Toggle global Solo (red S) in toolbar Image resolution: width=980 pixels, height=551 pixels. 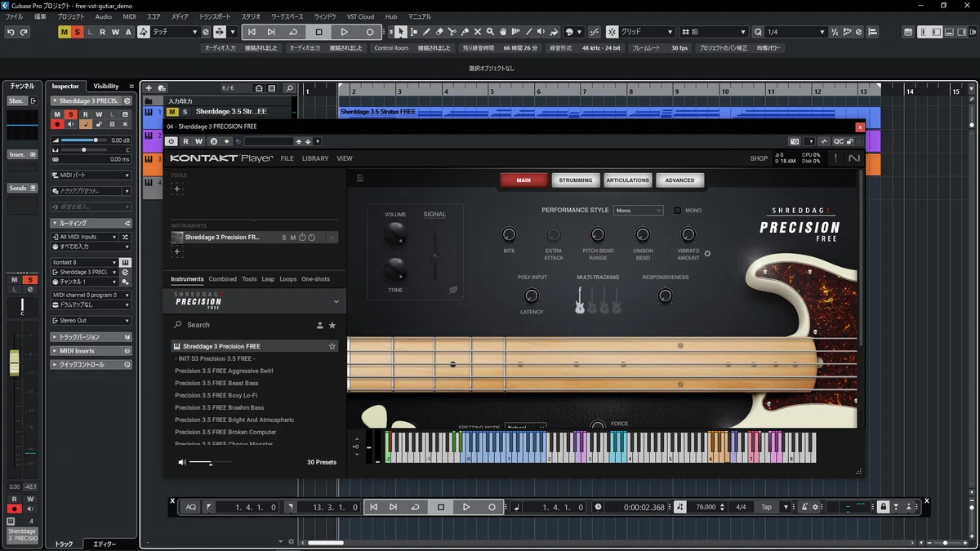pyautogui.click(x=78, y=32)
